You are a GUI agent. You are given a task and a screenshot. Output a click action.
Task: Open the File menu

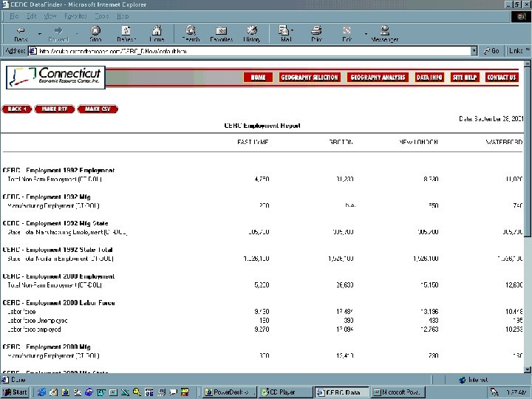pyautogui.click(x=14, y=16)
